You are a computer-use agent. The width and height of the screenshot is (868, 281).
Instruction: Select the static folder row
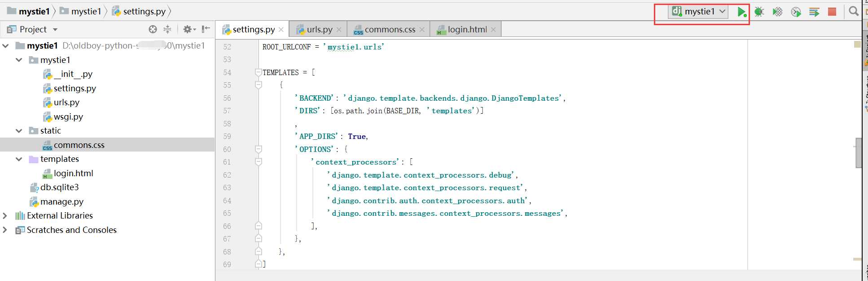107,131
